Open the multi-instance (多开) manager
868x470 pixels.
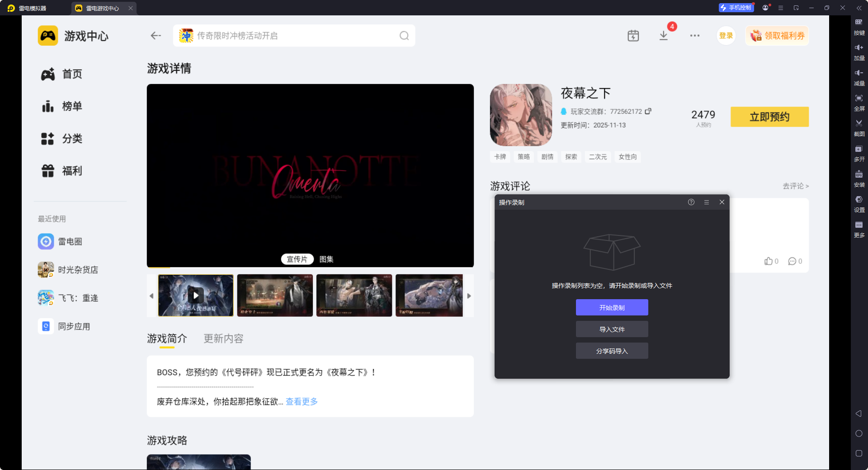point(859,154)
